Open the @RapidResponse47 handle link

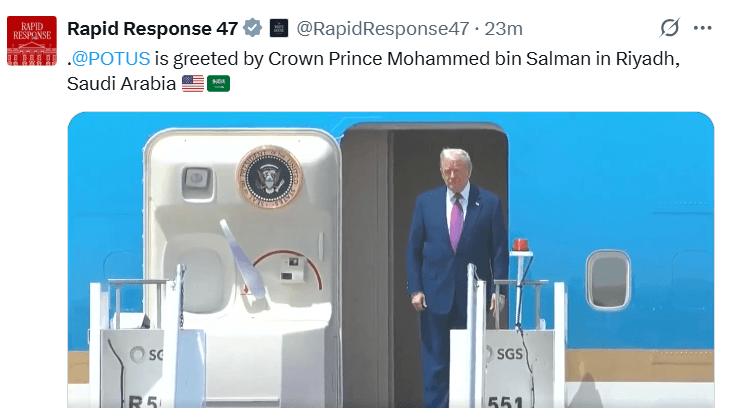pos(383,29)
